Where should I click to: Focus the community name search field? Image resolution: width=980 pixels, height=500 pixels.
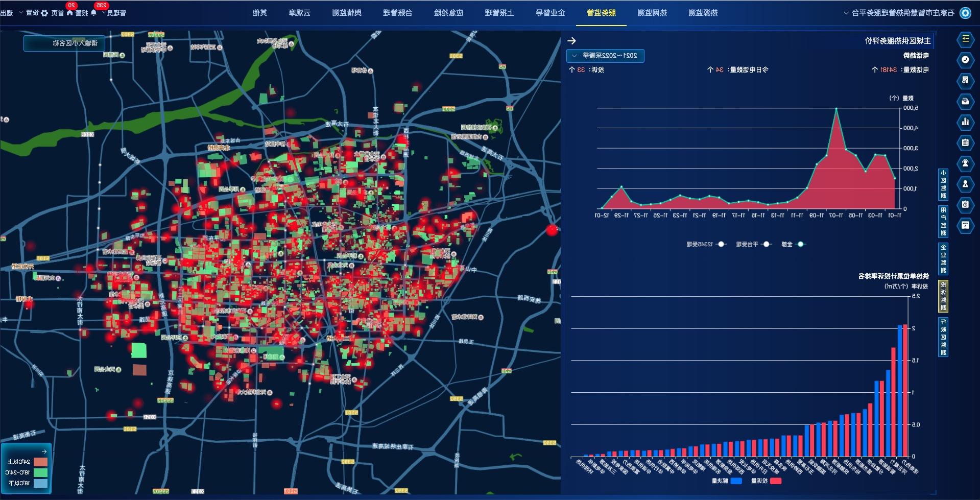click(64, 43)
